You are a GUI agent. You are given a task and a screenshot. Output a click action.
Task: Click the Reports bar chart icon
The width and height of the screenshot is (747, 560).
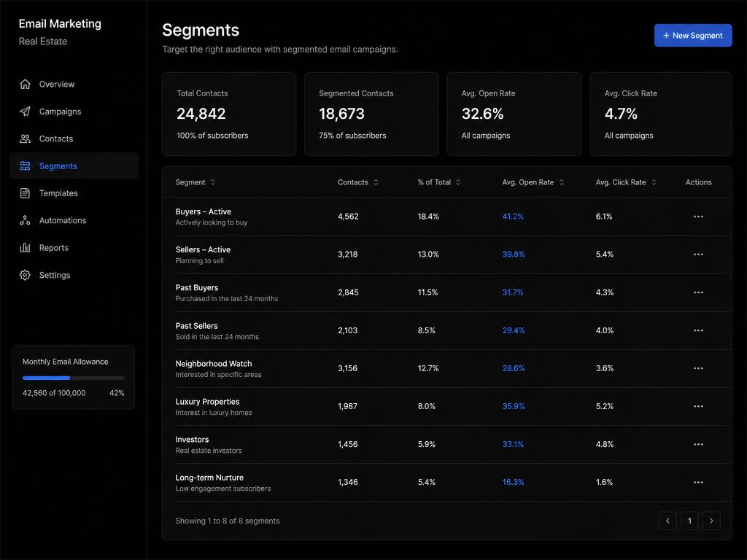coord(26,248)
